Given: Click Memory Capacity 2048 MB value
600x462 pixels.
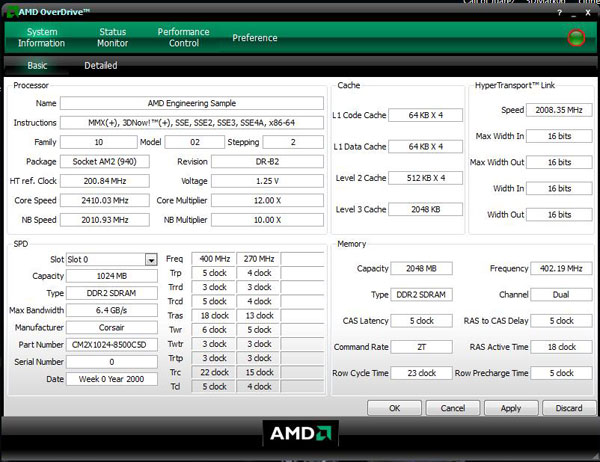Looking at the screenshot, I should click(421, 269).
